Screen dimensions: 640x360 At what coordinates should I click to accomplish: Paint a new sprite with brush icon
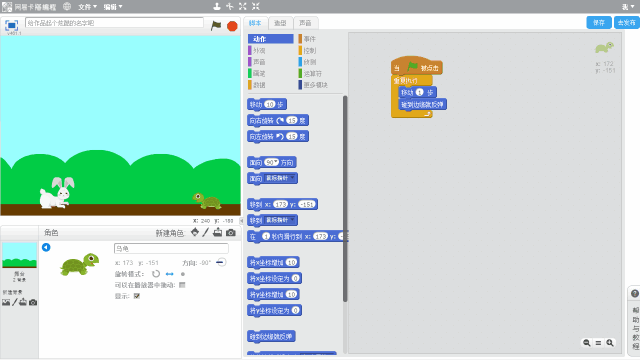206,232
